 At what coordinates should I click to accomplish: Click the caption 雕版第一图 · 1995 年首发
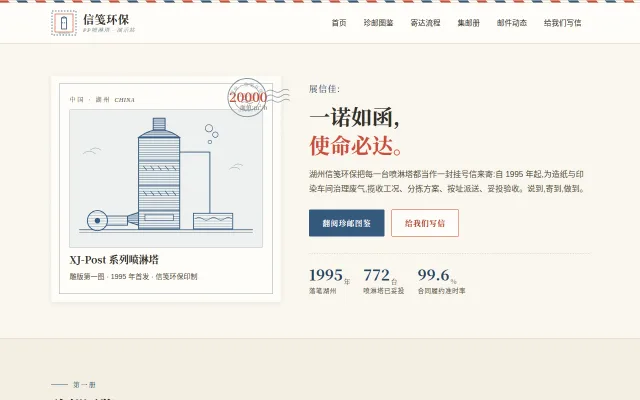133,276
